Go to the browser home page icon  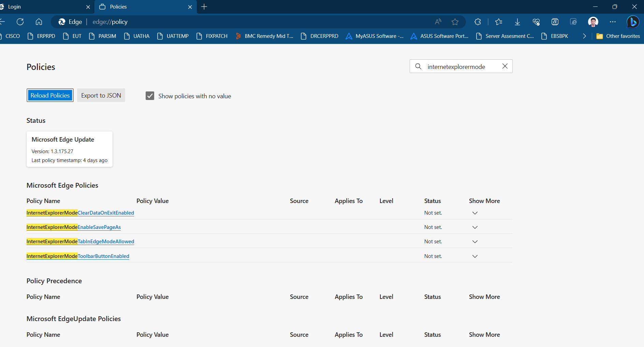(39, 22)
